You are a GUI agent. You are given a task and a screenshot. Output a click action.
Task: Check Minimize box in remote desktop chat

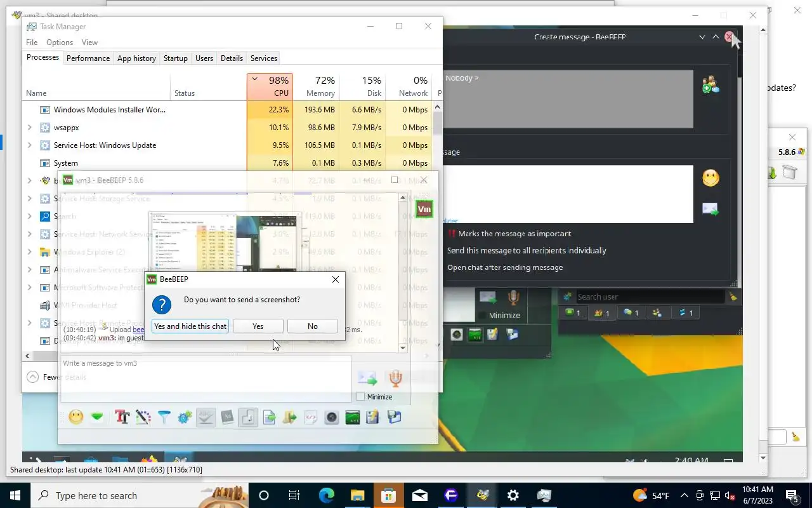pyautogui.click(x=482, y=316)
